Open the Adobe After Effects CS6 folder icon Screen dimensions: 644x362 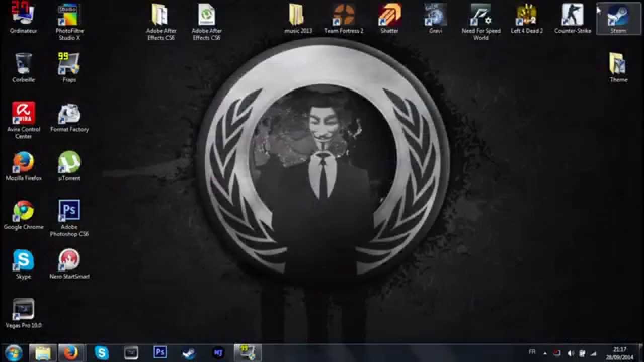(x=160, y=22)
